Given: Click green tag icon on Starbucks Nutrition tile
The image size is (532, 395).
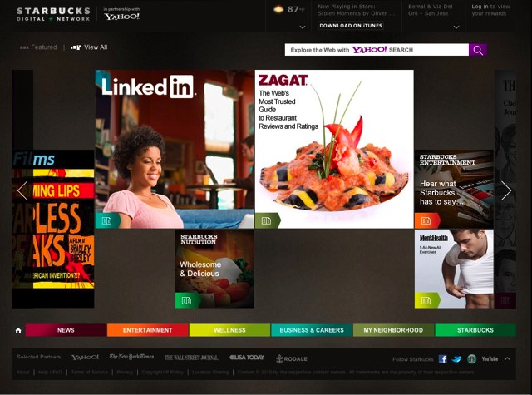Looking at the screenshot, I should [187, 301].
